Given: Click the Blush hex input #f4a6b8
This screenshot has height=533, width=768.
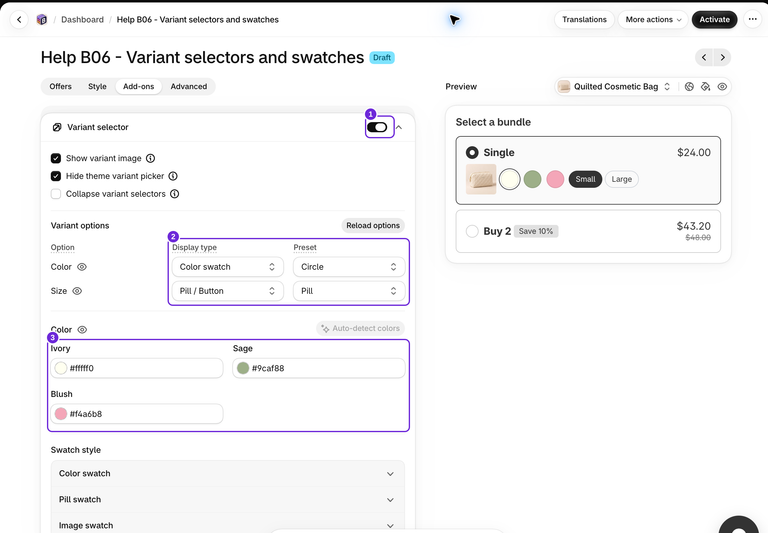Looking at the screenshot, I should pyautogui.click(x=137, y=414).
